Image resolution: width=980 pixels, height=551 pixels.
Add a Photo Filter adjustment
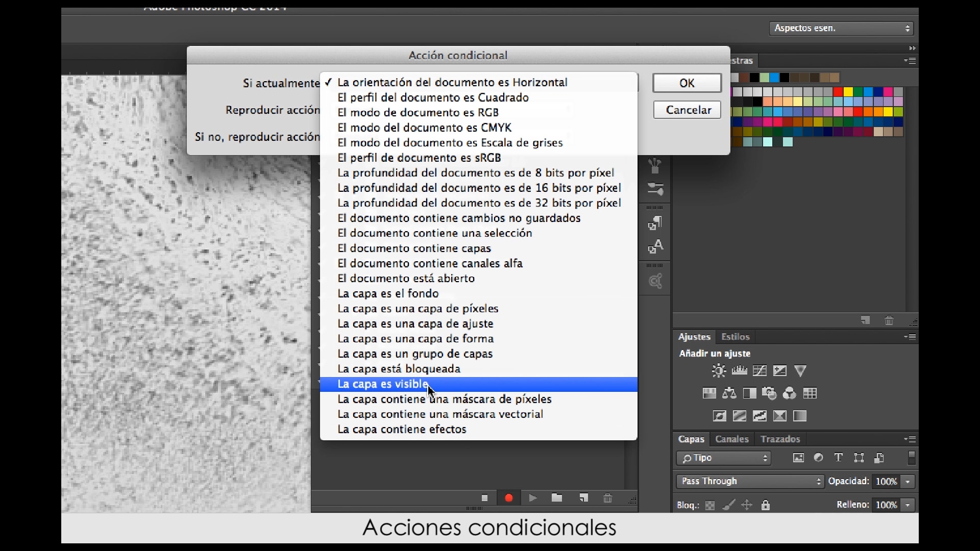pyautogui.click(x=769, y=393)
